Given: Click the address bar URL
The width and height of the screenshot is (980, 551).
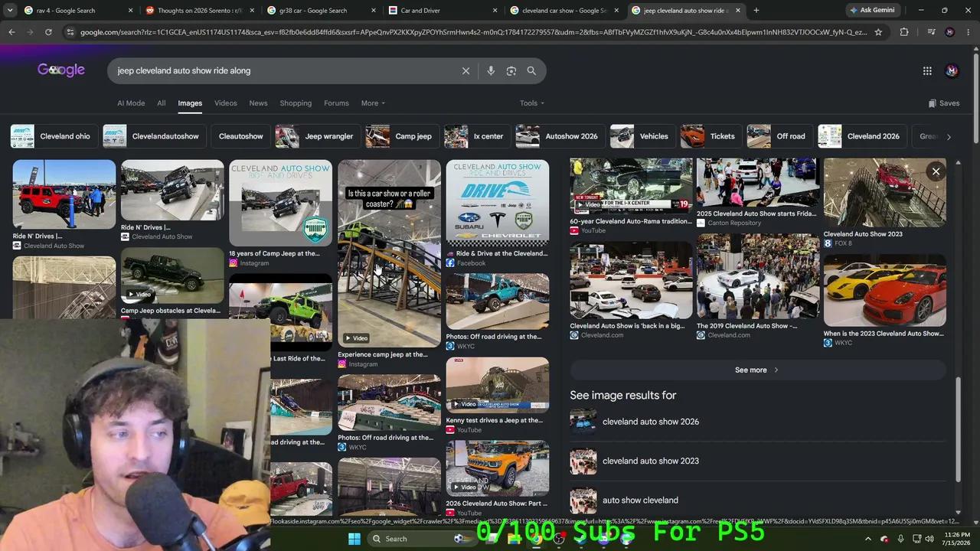Looking at the screenshot, I should point(473,32).
